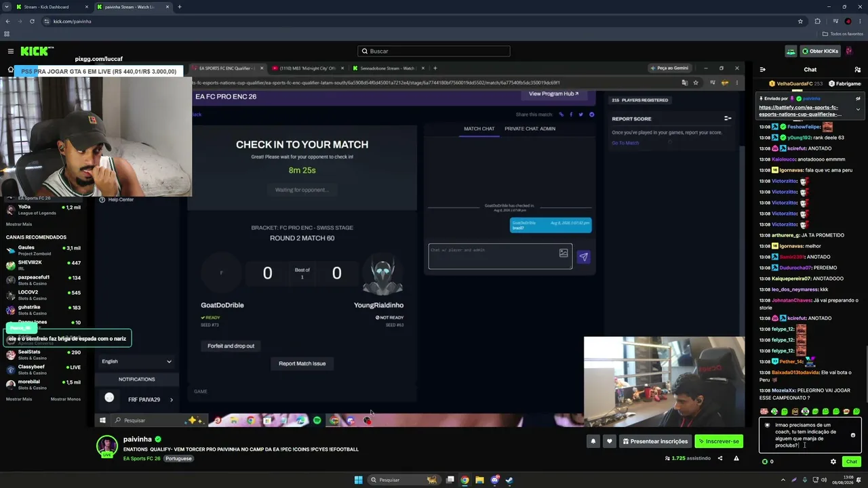
Task: Show hidden system tray icons chevron
Action: (x=783, y=480)
